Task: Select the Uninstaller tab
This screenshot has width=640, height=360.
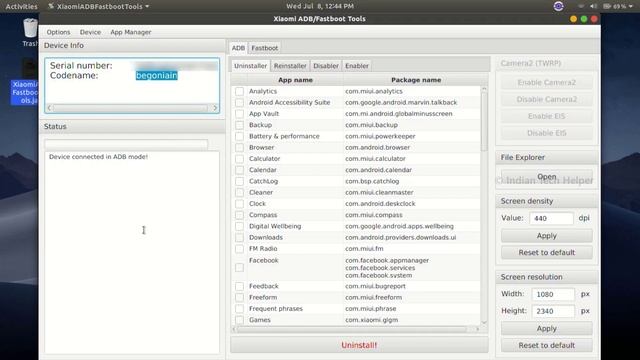Action: 250,66
